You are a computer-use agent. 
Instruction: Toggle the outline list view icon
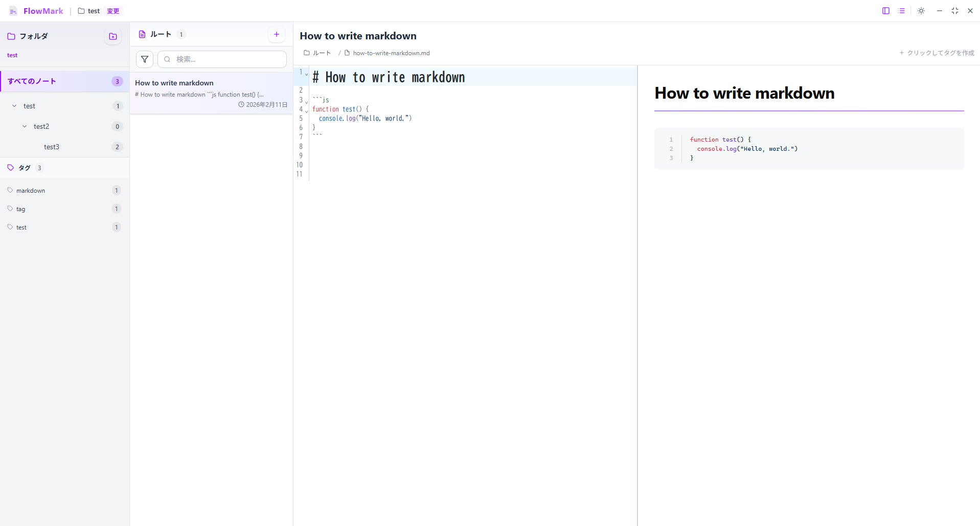pos(901,11)
